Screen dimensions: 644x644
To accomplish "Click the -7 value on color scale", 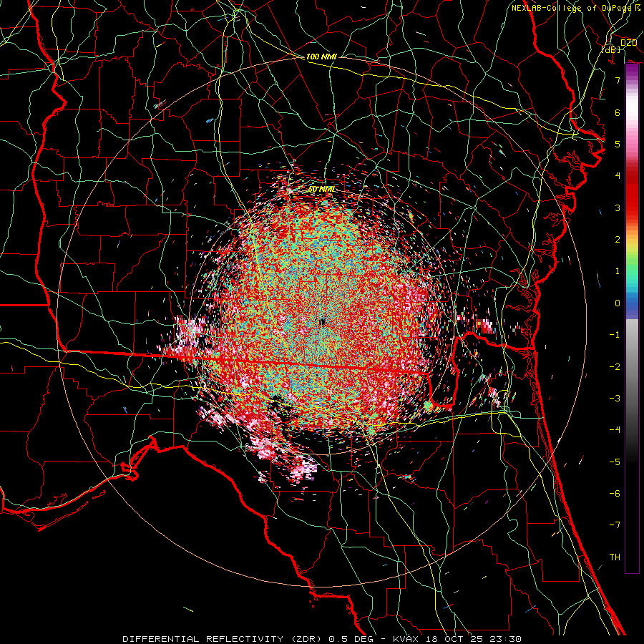I will pos(615,525).
